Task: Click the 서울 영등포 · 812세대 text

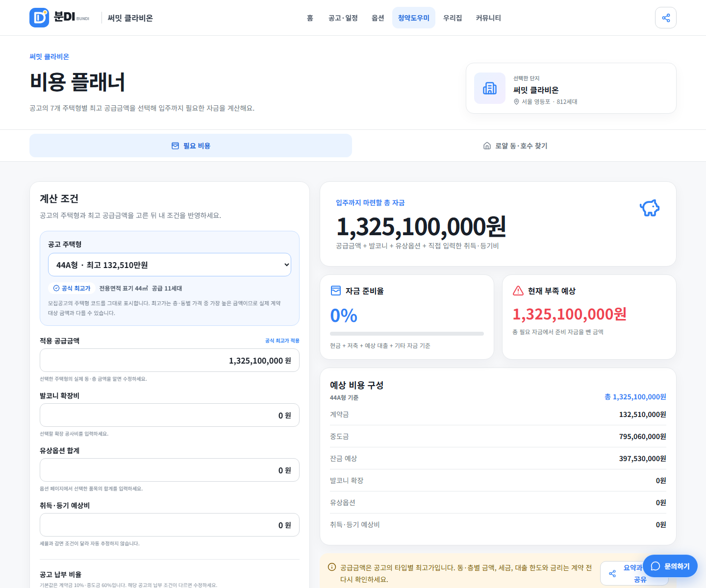Action: (x=550, y=102)
